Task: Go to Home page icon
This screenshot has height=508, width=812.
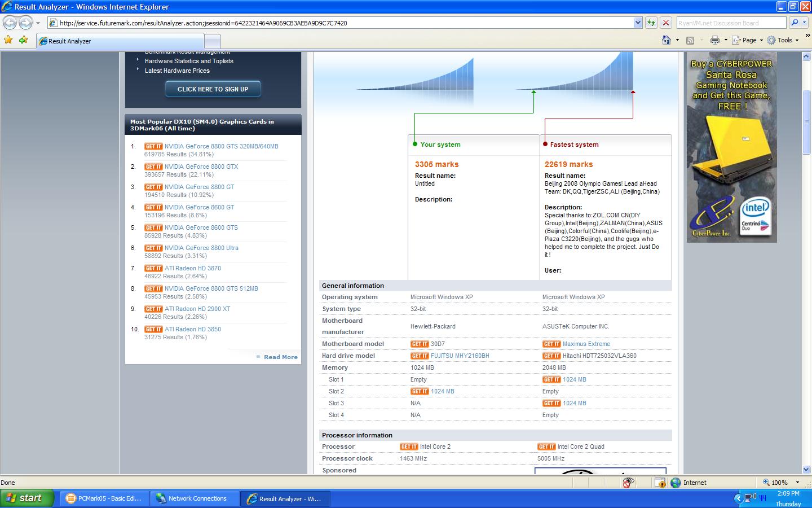Action: pyautogui.click(x=667, y=40)
